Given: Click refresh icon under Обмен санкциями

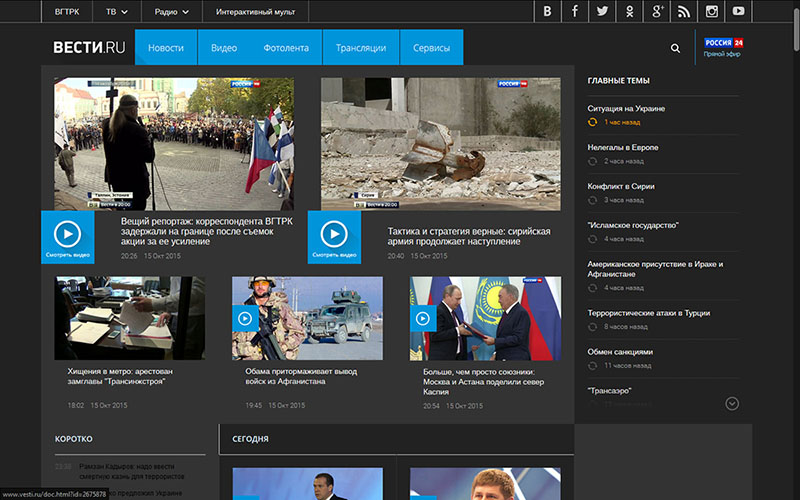Looking at the screenshot, I should (592, 365).
